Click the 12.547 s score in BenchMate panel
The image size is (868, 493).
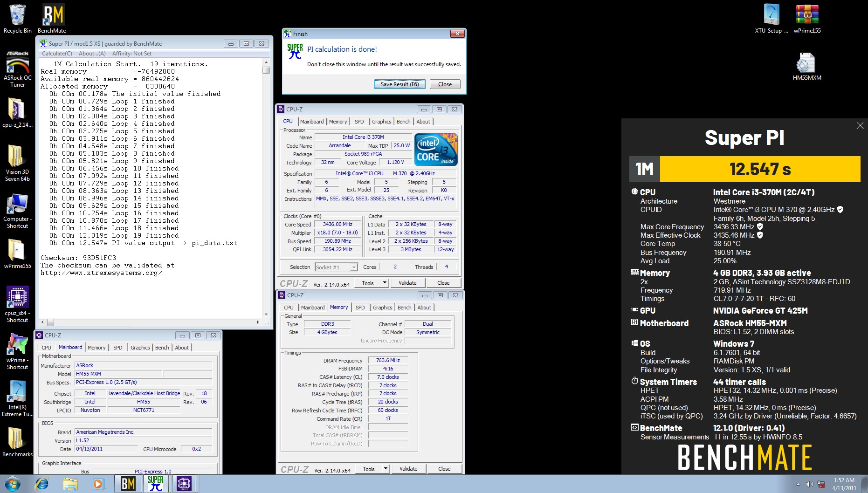coord(760,169)
